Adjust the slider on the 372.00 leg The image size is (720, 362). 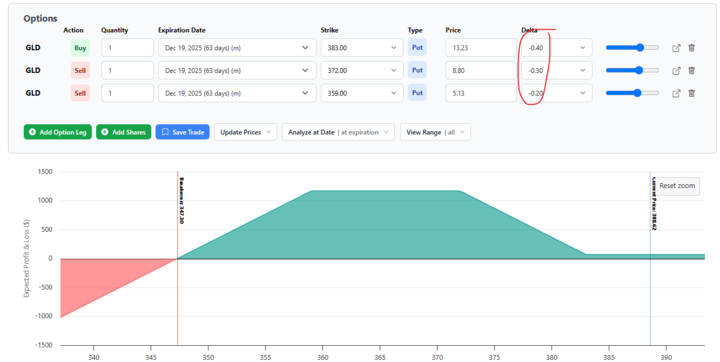click(632, 70)
